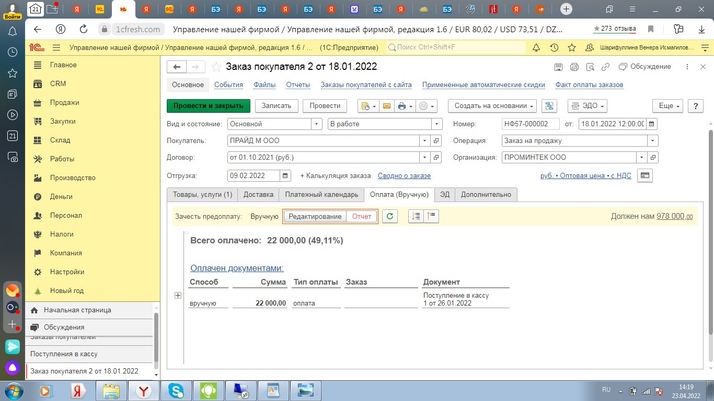Image resolution: width=714 pixels, height=401 pixels.
Task: Expand the payment row plus icon
Action: click(x=178, y=296)
